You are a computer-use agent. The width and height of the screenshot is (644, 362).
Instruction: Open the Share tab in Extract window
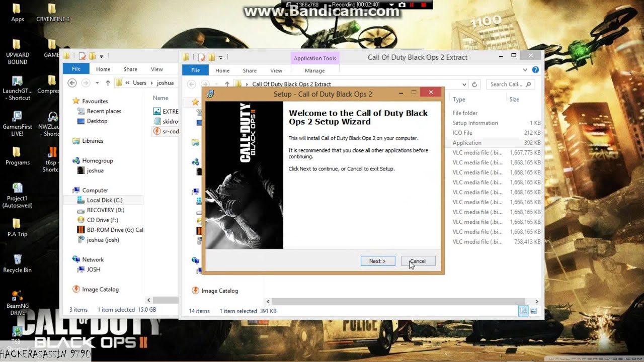(x=250, y=71)
